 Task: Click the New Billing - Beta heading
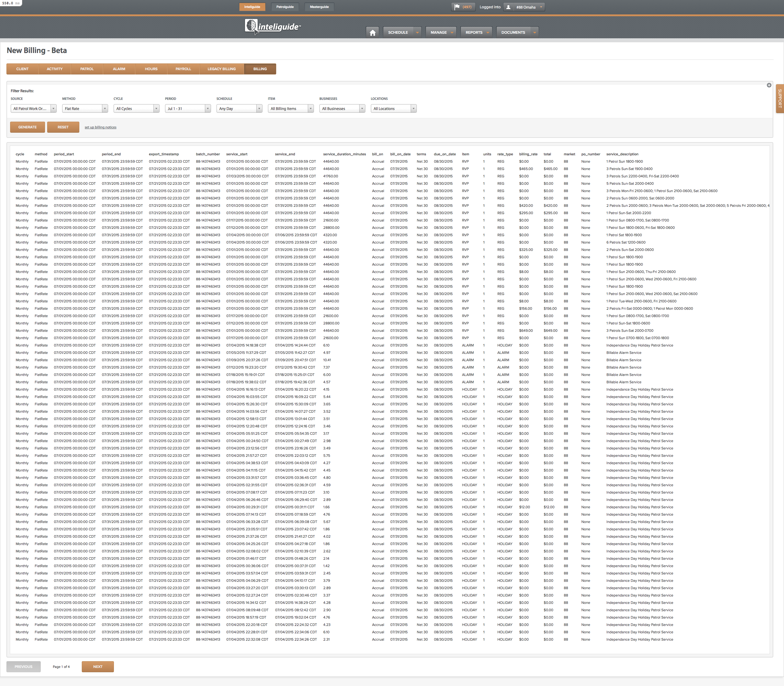(x=37, y=51)
